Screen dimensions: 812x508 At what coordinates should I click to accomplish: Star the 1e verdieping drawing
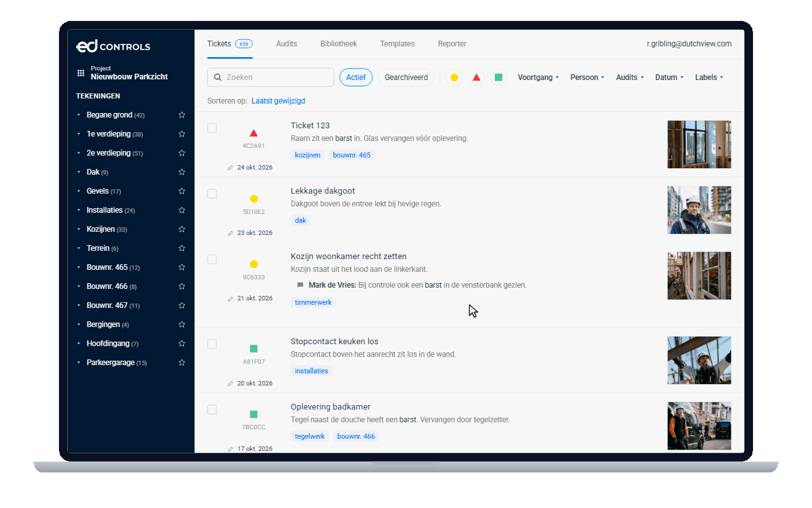[182, 134]
